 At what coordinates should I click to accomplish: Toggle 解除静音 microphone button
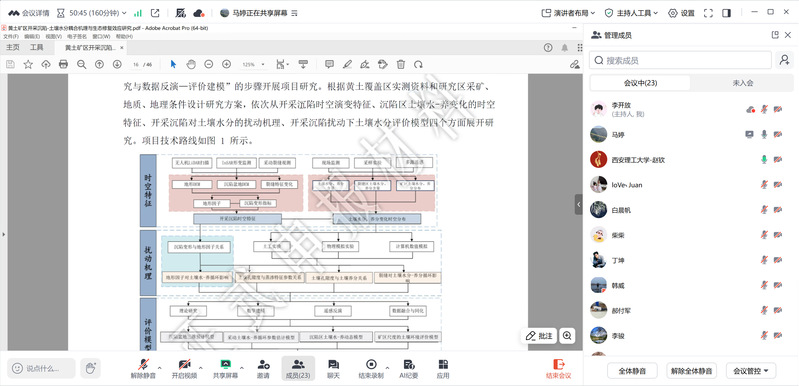click(x=143, y=369)
